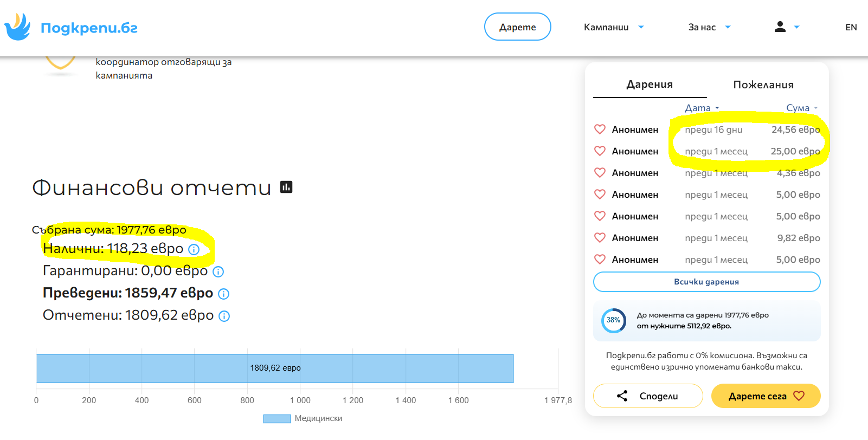This screenshot has height=440, width=868.
Task: Click Финансови отчети heading
Action: (152, 187)
